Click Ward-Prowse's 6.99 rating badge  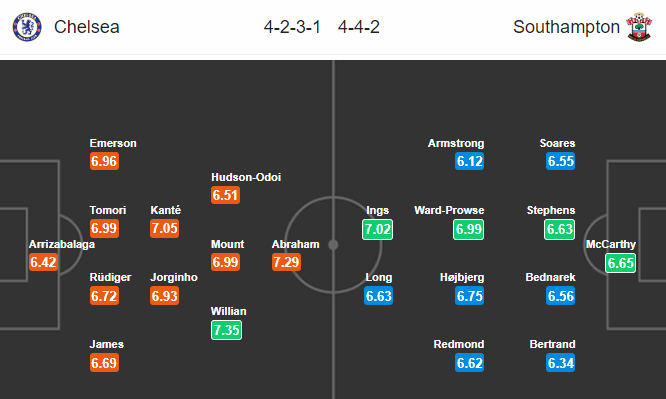tap(468, 229)
